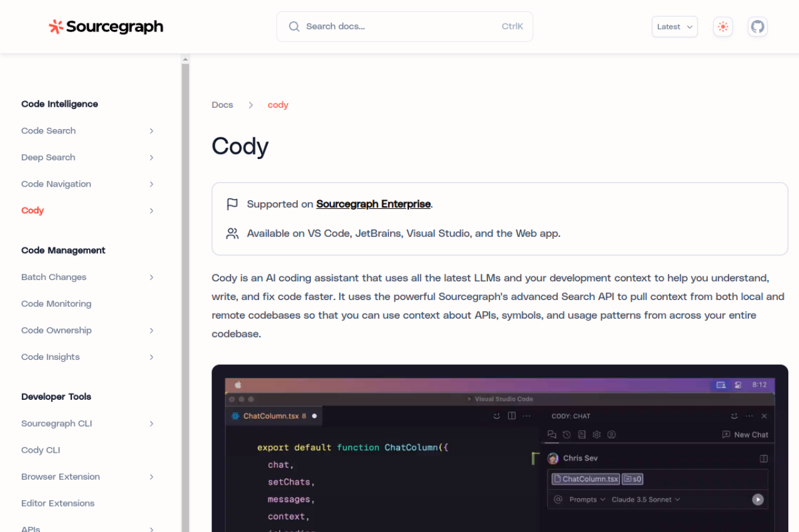799x532 pixels.
Task: Click the more actions ellipsis in Cody panel
Action: pyautogui.click(x=749, y=415)
